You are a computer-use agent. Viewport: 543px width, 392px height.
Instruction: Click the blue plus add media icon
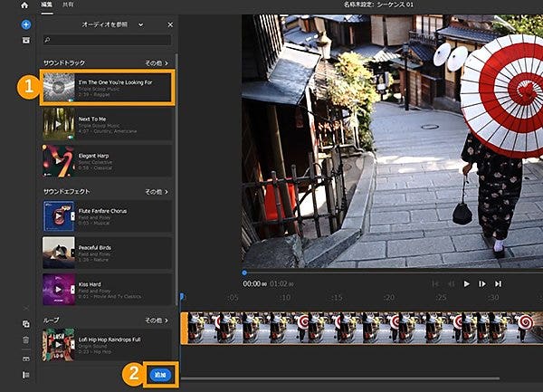[25, 24]
